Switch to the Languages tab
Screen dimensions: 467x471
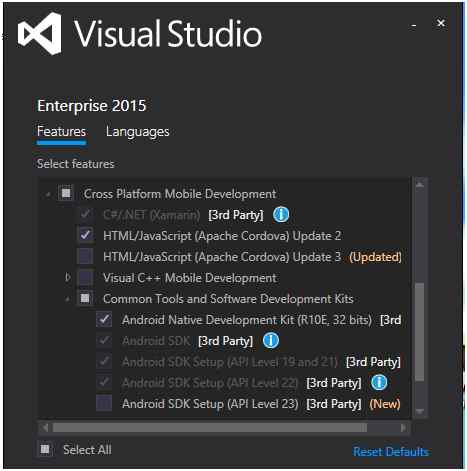pos(138,132)
